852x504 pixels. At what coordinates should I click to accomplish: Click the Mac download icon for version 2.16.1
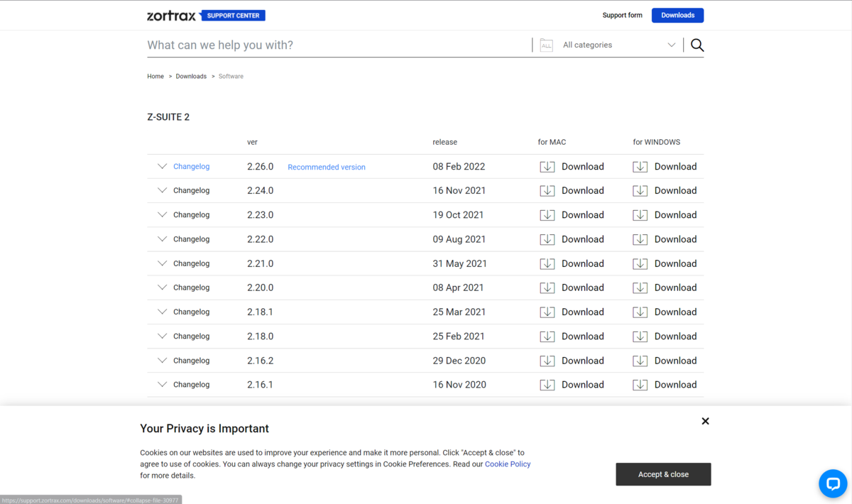tap(547, 385)
